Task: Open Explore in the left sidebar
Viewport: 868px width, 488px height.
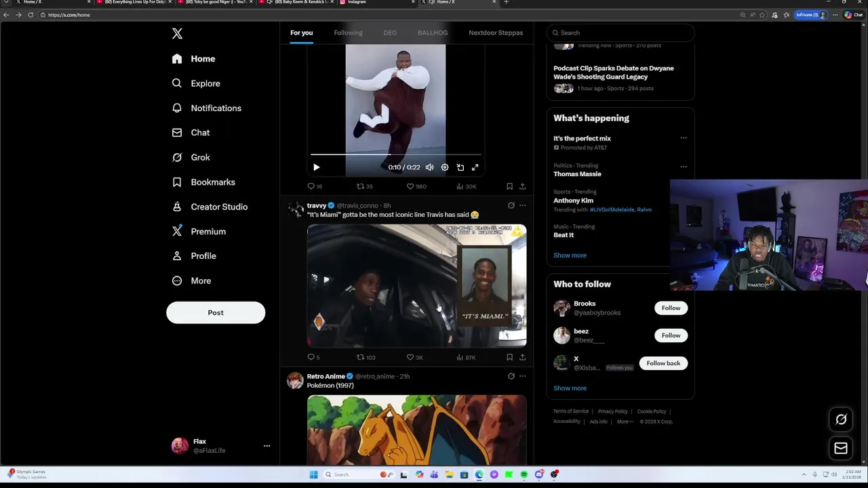Action: pyautogui.click(x=196, y=83)
